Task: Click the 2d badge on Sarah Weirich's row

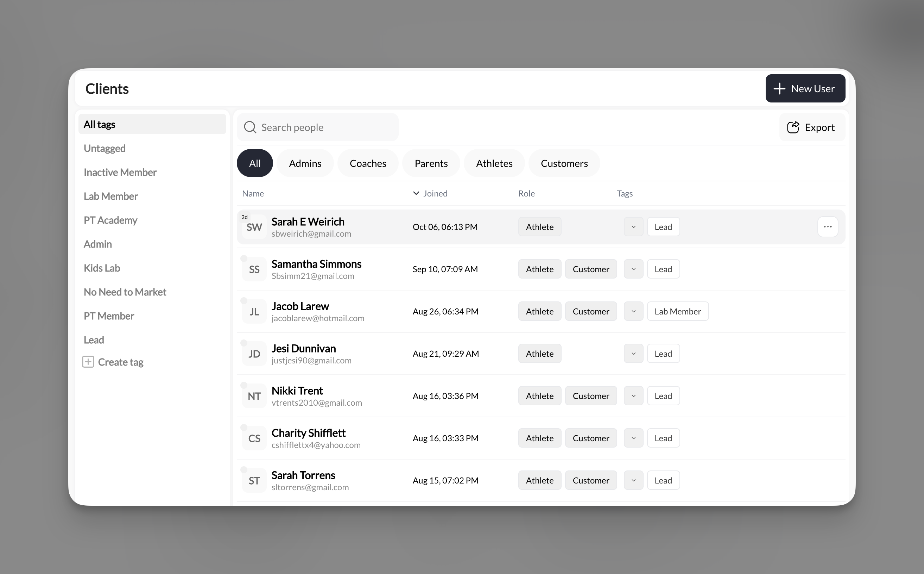Action: pos(244,217)
